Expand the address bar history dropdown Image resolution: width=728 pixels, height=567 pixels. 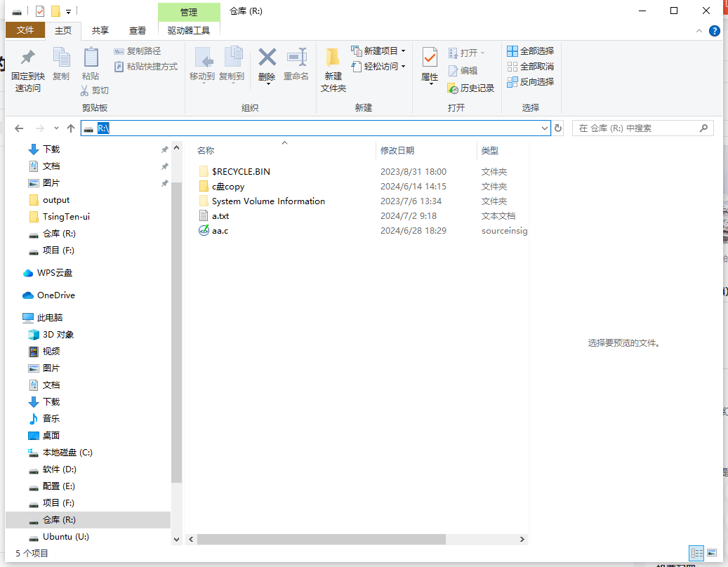point(545,128)
